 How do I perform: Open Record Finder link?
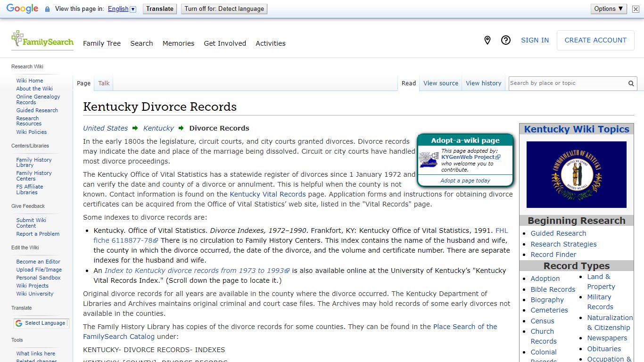coord(553,255)
